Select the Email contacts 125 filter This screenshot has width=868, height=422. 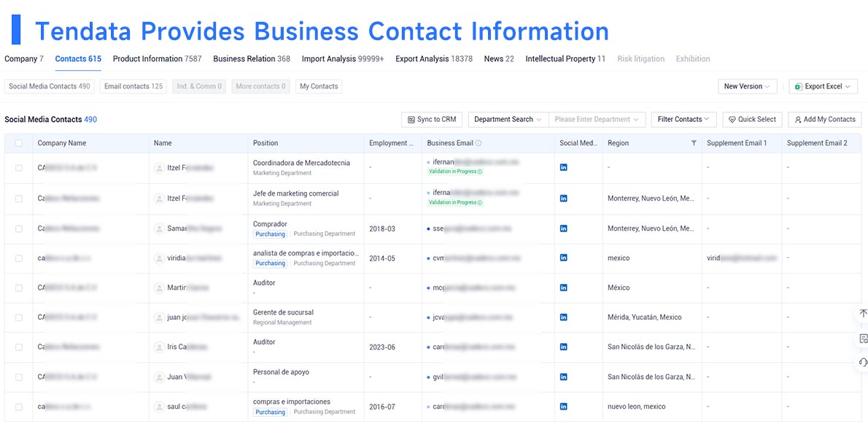133,86
